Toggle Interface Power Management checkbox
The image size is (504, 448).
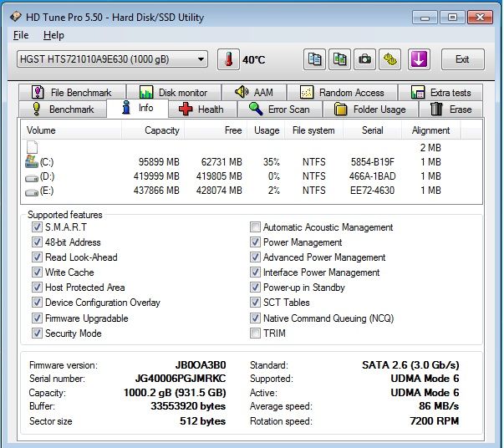point(255,272)
